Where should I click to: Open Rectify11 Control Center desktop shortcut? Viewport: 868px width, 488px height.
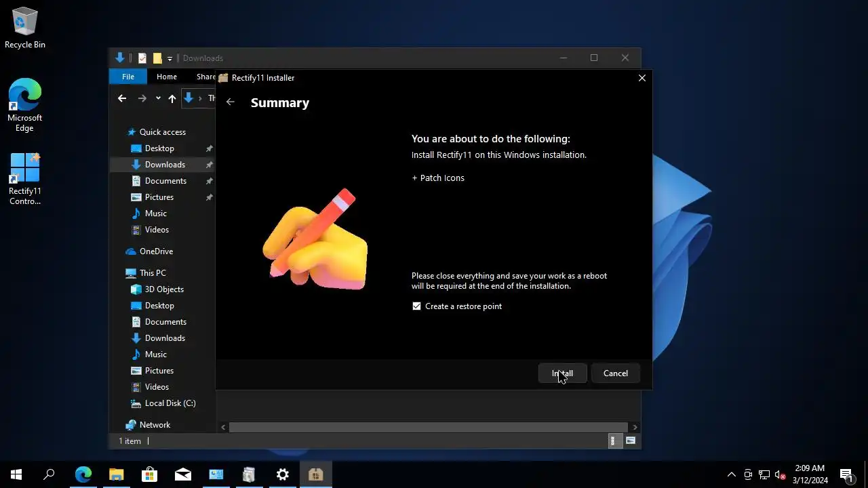coord(24,179)
